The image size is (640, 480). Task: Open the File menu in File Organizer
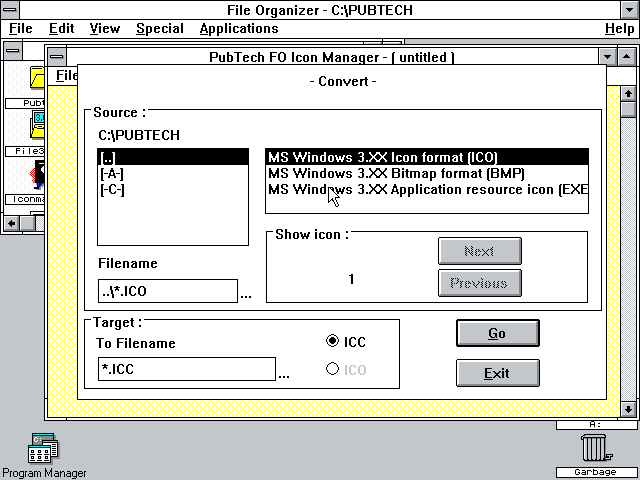tap(20, 29)
